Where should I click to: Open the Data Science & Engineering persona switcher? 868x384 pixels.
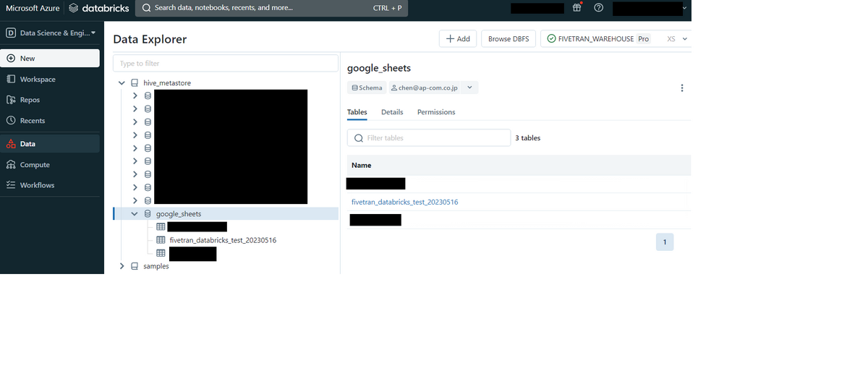click(51, 33)
